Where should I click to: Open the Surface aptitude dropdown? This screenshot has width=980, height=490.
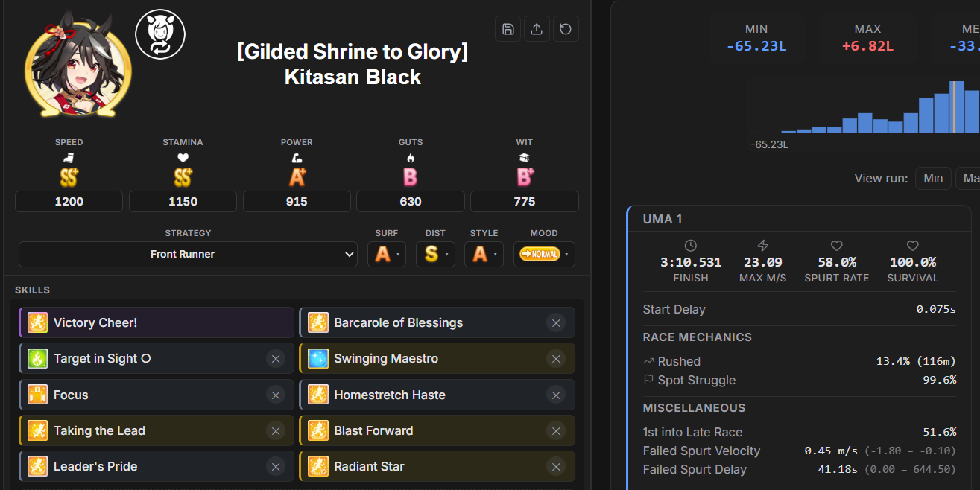387,254
